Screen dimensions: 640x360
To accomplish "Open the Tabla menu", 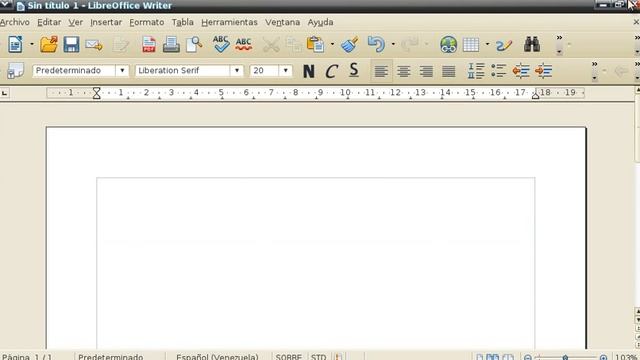I will click(182, 22).
